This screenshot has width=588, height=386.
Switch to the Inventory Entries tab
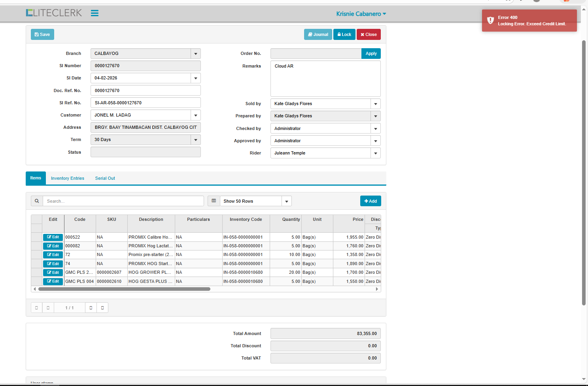click(x=68, y=179)
